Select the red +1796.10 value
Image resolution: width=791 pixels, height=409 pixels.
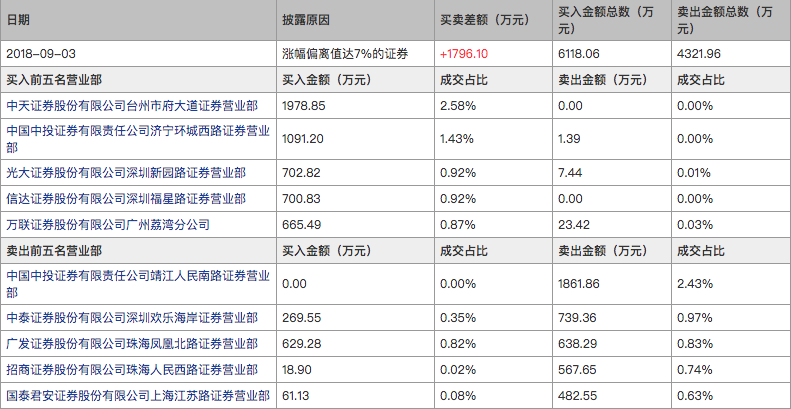click(464, 54)
